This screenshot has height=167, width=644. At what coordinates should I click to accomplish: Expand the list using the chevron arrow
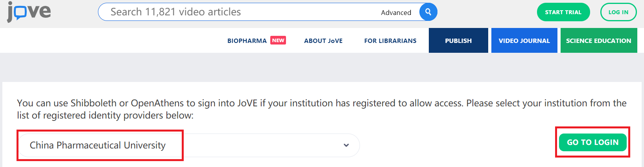tap(346, 145)
